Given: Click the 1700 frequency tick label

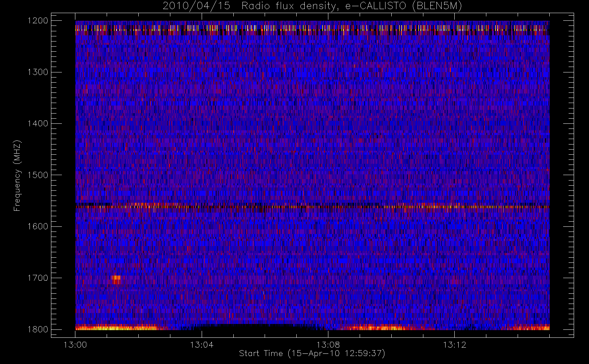Looking at the screenshot, I should tap(38, 278).
